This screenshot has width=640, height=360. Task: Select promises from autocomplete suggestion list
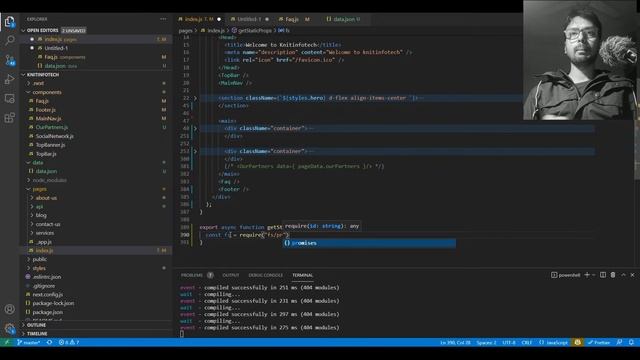pyautogui.click(x=369, y=243)
